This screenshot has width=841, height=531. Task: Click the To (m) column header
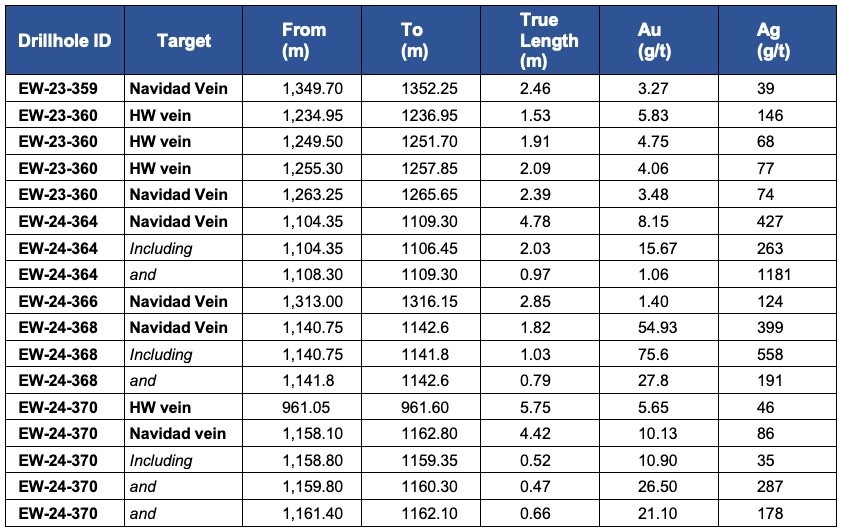tap(411, 40)
